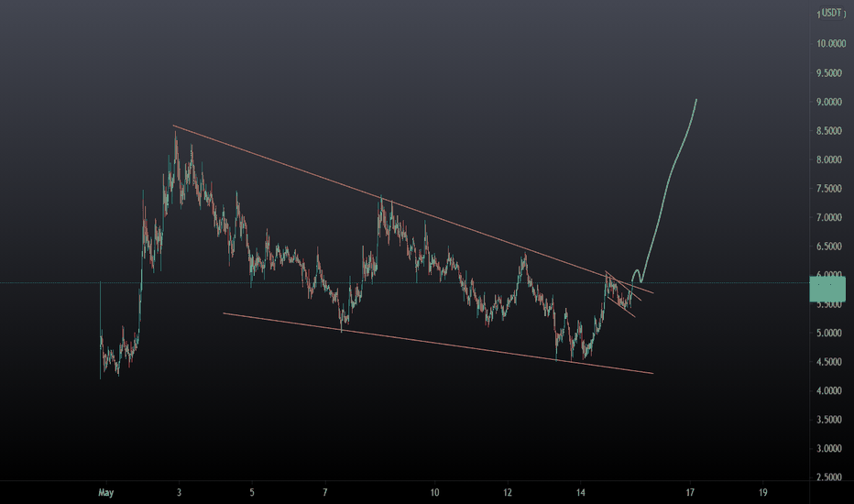Click date 3 on the time axis
This screenshot has height=504, width=854.
pyautogui.click(x=179, y=493)
